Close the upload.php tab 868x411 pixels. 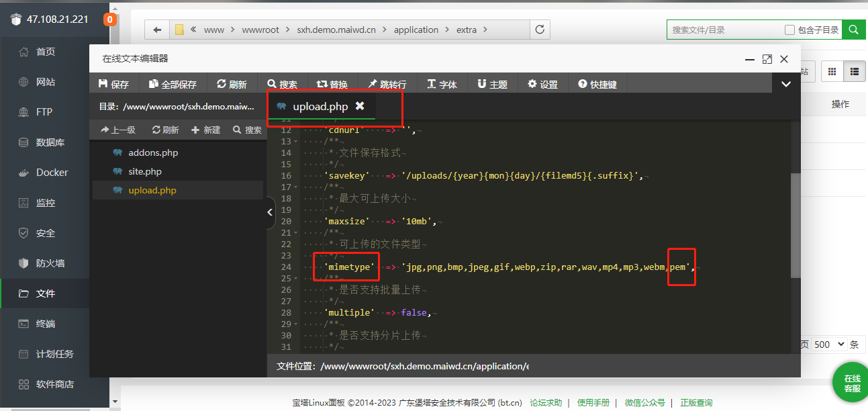(x=360, y=106)
